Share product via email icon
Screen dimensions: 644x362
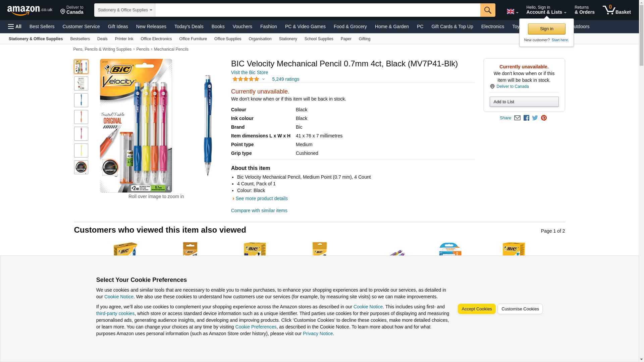pos(517,118)
